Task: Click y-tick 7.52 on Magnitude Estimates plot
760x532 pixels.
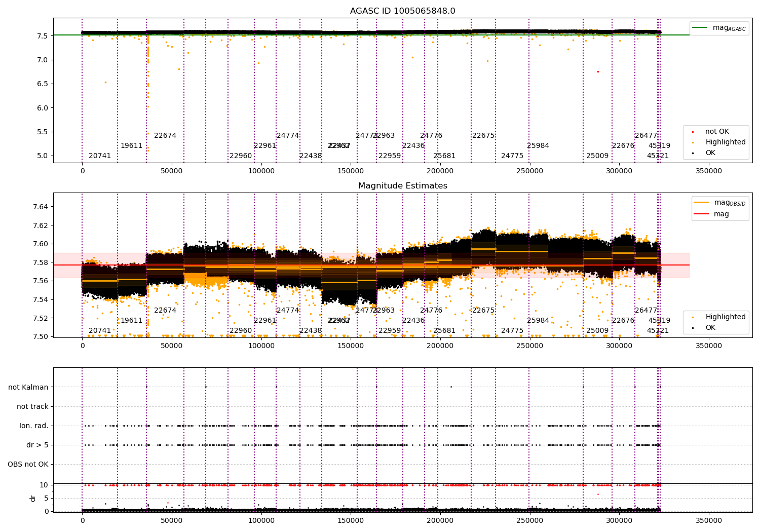Action: [40, 318]
